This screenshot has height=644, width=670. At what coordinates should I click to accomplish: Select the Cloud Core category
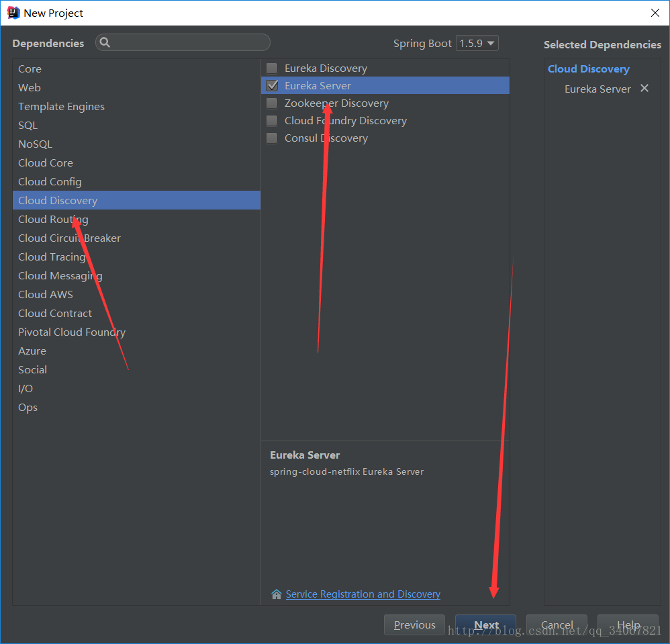[x=136, y=163]
